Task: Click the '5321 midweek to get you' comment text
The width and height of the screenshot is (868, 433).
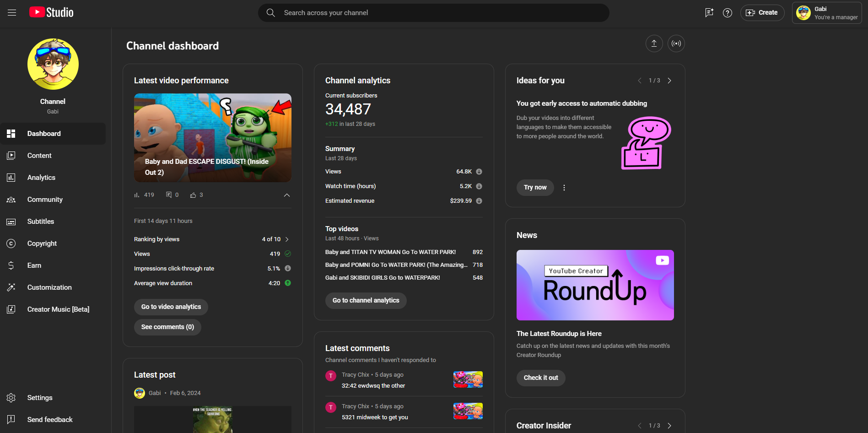Action: tap(375, 417)
